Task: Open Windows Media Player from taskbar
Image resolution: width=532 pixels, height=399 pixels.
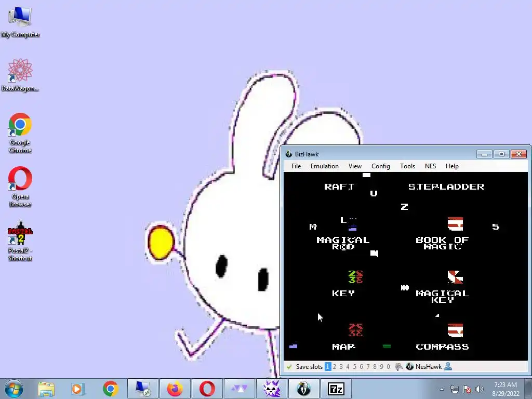Action: (77, 389)
